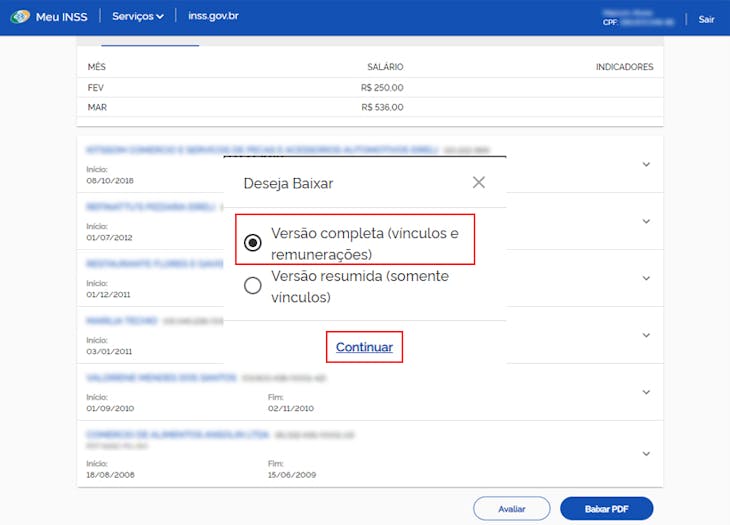
Task: Expand the entry starting 01/07/2012
Action: click(646, 221)
